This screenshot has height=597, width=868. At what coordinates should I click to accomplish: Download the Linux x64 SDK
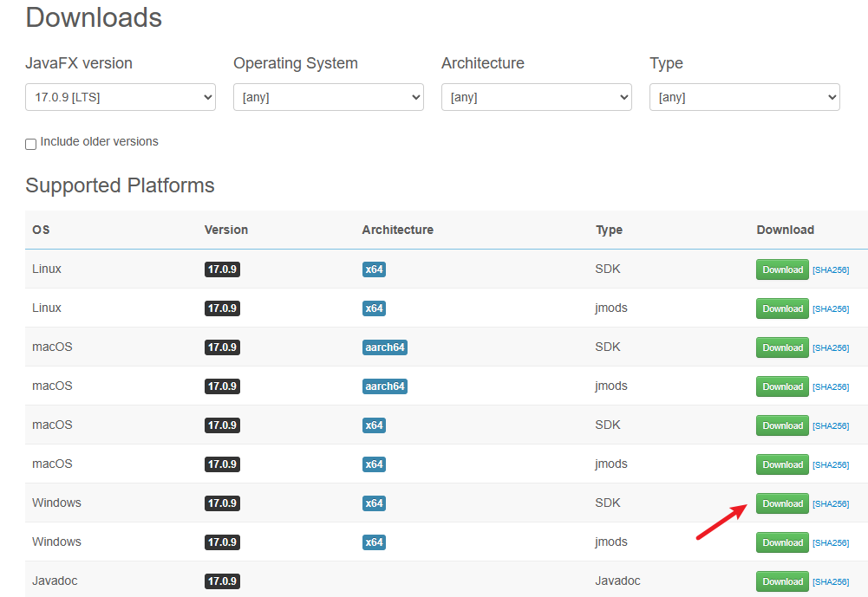point(782,269)
